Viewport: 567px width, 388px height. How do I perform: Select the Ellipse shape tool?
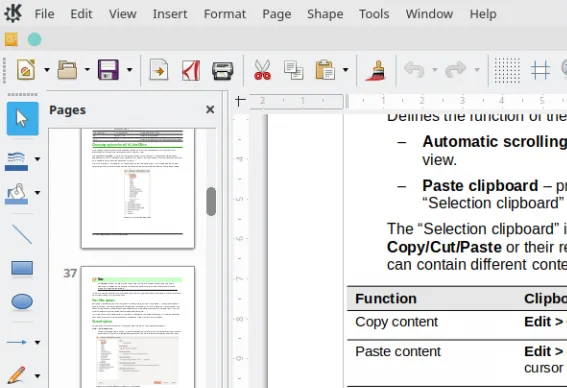(x=22, y=302)
